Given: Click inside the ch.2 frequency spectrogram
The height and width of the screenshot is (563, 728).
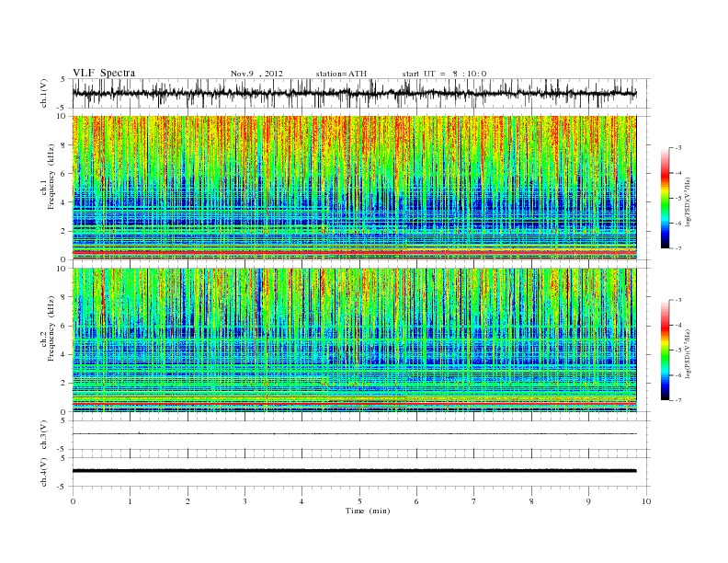Looking at the screenshot, I should pyautogui.click(x=354, y=340).
